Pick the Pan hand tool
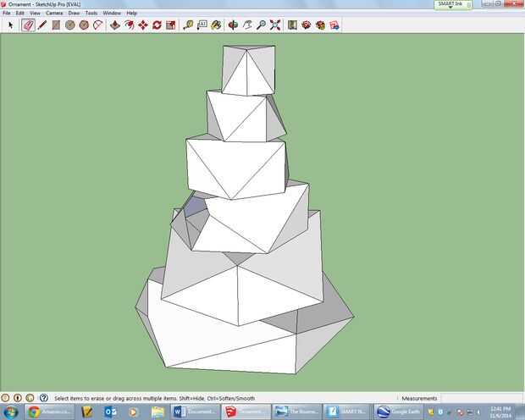 click(247, 25)
